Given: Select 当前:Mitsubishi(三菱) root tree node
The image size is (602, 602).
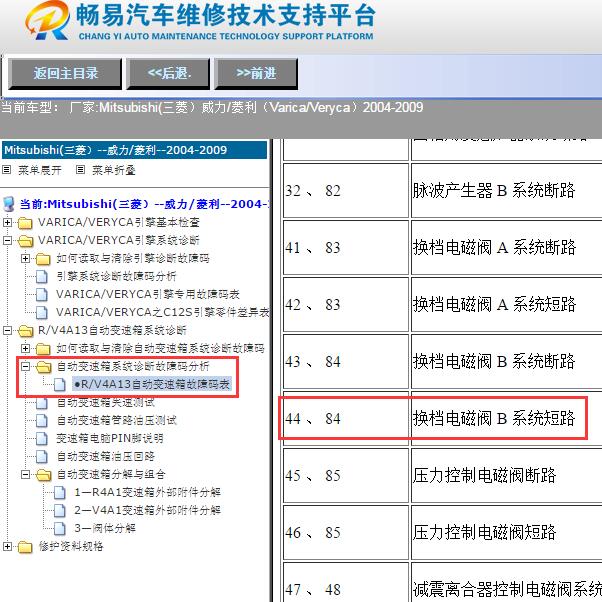Looking at the screenshot, I should point(144,204).
